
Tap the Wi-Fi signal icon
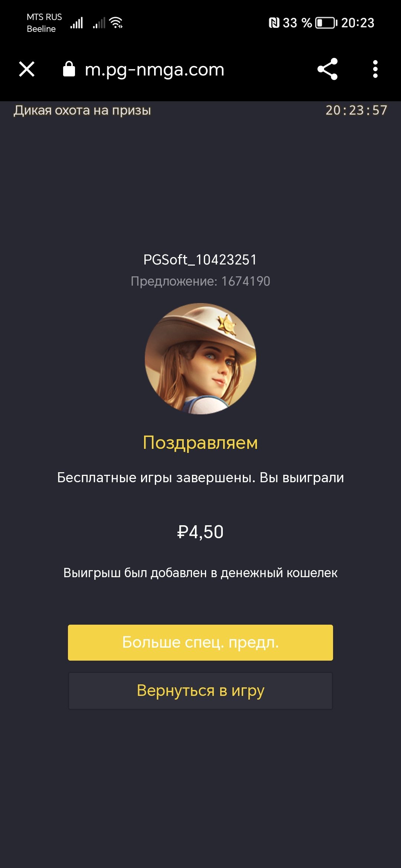(x=116, y=23)
